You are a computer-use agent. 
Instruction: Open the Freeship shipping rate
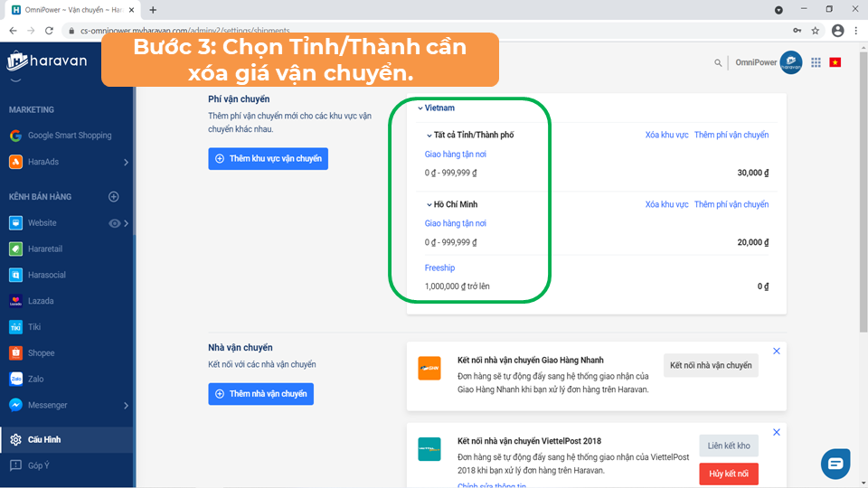pyautogui.click(x=439, y=267)
